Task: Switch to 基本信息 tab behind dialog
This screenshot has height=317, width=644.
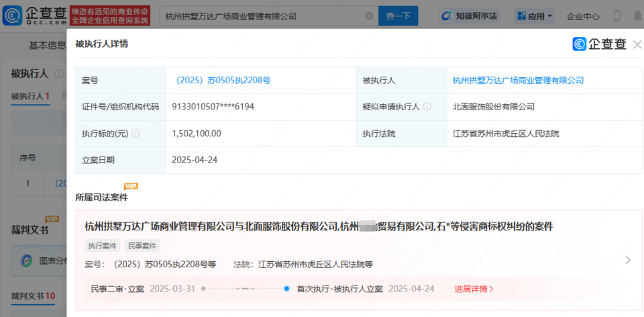Action: tap(47, 46)
